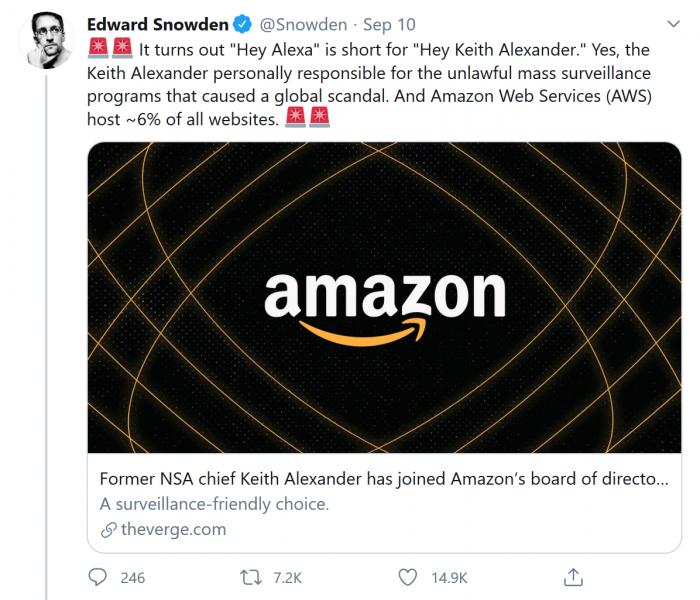Open the share tweet icon
This screenshot has height=600, width=700.
click(573, 577)
